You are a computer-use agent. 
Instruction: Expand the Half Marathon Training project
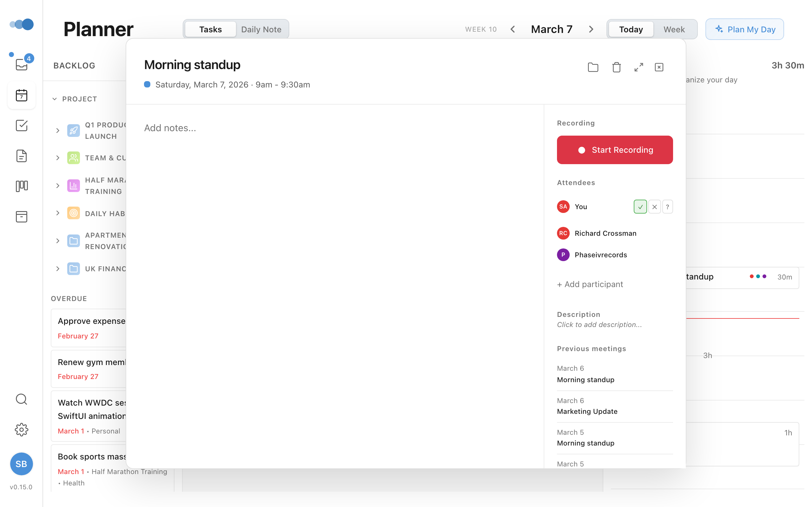click(x=57, y=185)
